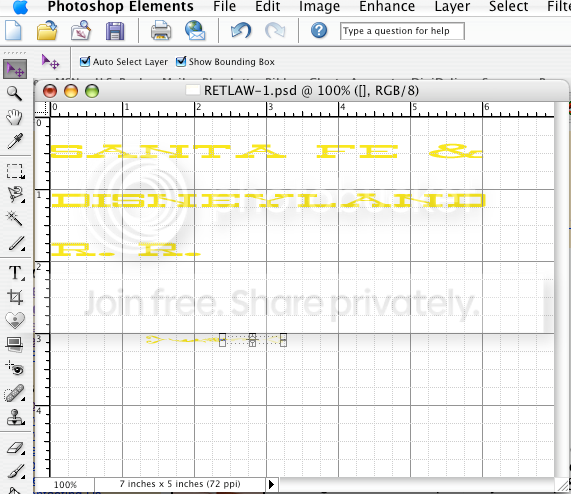Screen dimensions: 571x494
Task: Toggle Auto Select Layer checkbox
Action: pos(85,62)
